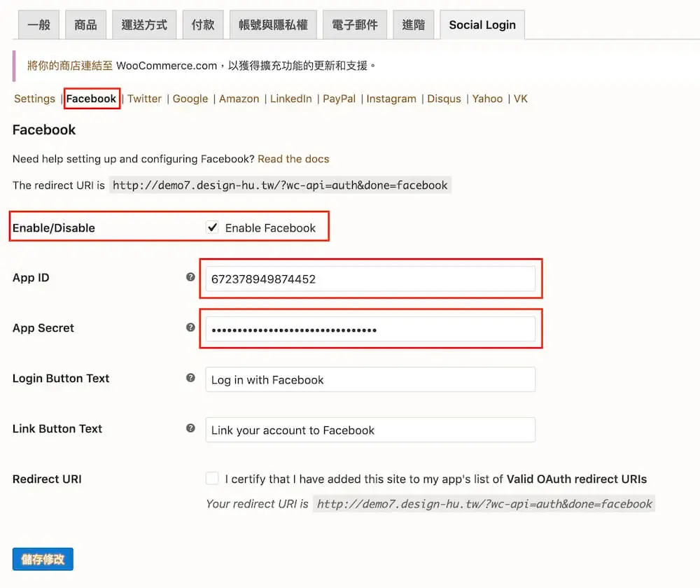Go to the Google provider settings

tap(190, 99)
